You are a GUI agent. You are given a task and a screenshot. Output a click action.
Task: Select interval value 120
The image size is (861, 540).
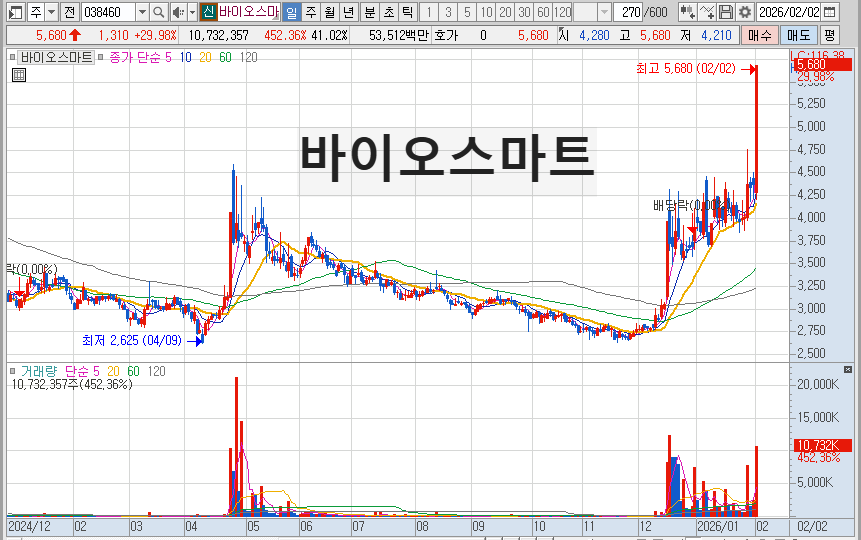click(x=562, y=12)
